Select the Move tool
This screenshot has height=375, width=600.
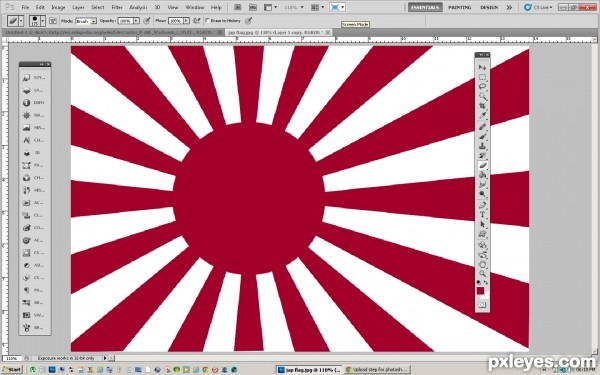pos(482,67)
